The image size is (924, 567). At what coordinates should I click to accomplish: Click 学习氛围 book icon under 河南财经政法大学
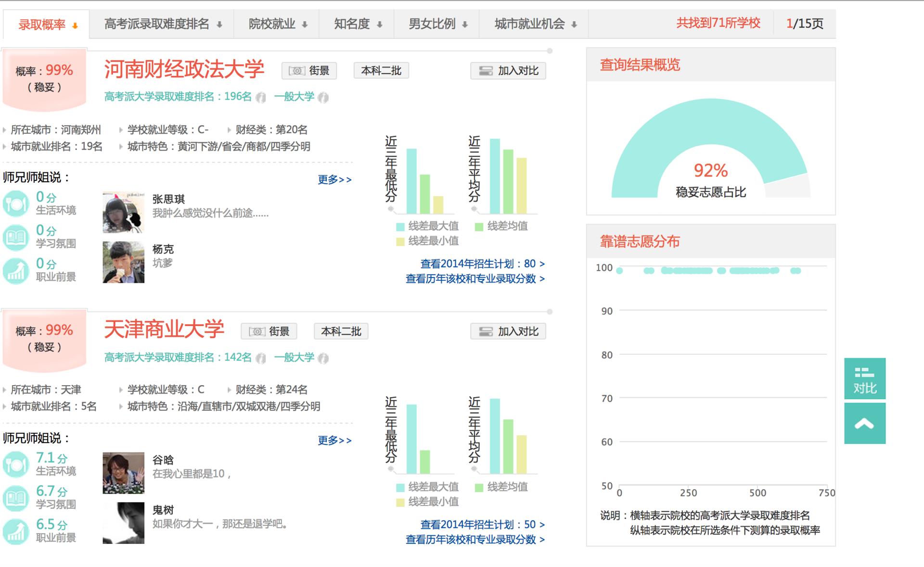point(16,237)
